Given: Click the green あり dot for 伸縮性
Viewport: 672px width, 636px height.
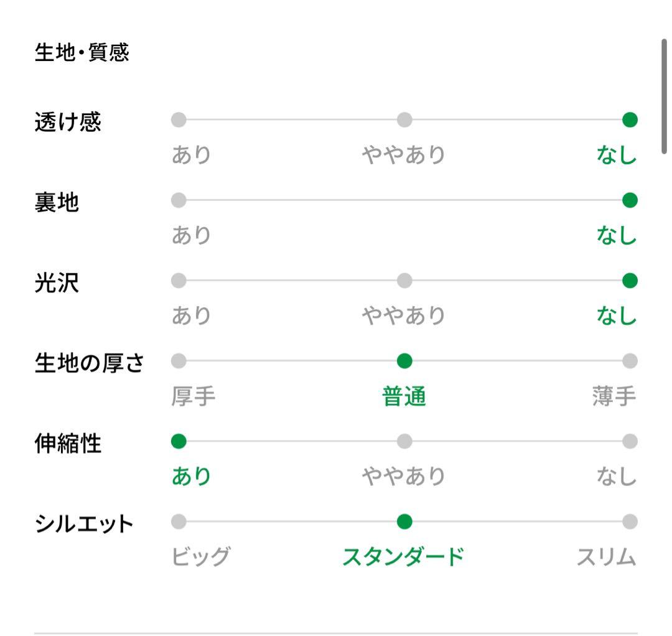Looking at the screenshot, I should click(x=179, y=441).
